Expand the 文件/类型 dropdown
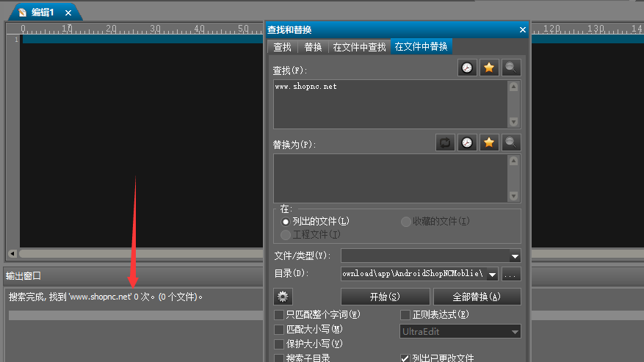The image size is (644, 362). pyautogui.click(x=515, y=256)
